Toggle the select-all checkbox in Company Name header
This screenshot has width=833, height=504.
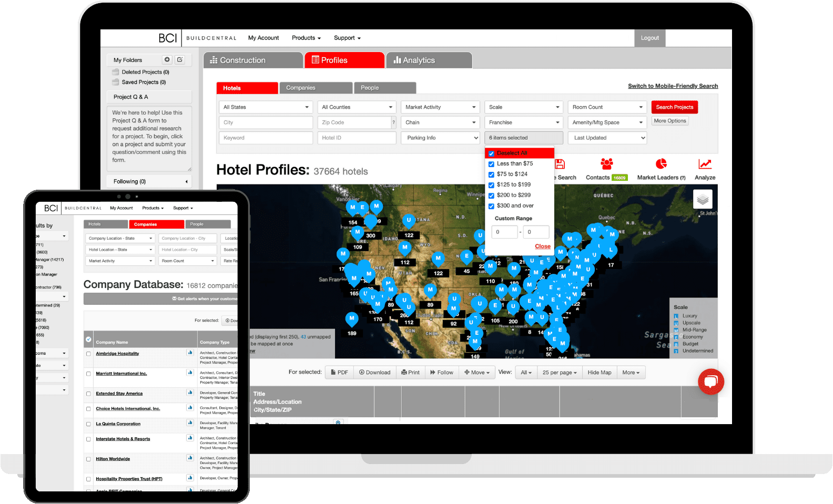click(x=88, y=340)
